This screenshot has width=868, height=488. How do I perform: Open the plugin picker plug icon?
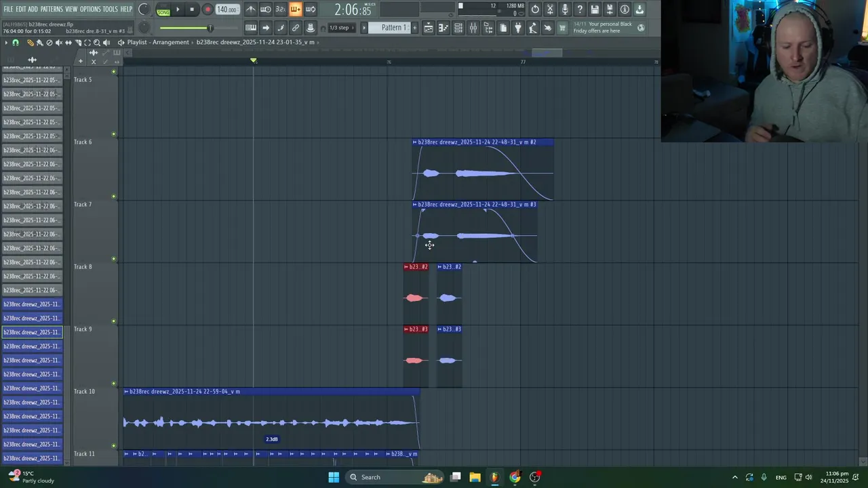[518, 28]
